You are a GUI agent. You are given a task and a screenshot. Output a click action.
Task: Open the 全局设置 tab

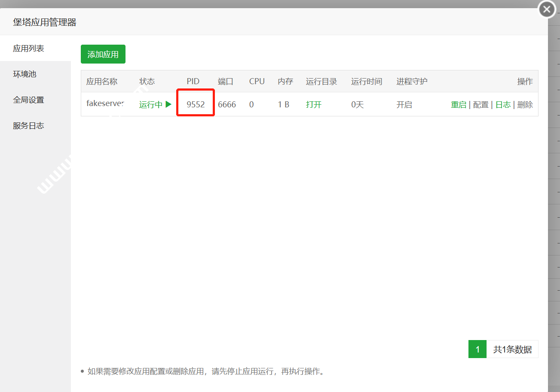(28, 100)
